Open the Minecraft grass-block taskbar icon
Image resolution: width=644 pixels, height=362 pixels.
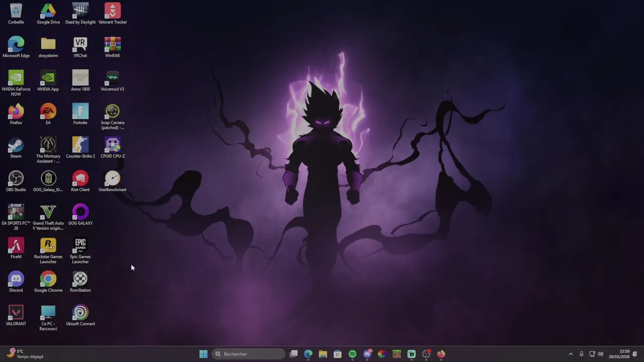[x=396, y=354]
